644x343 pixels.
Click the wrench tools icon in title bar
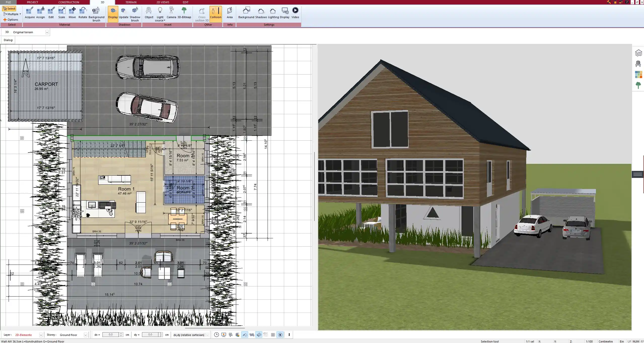click(609, 2)
